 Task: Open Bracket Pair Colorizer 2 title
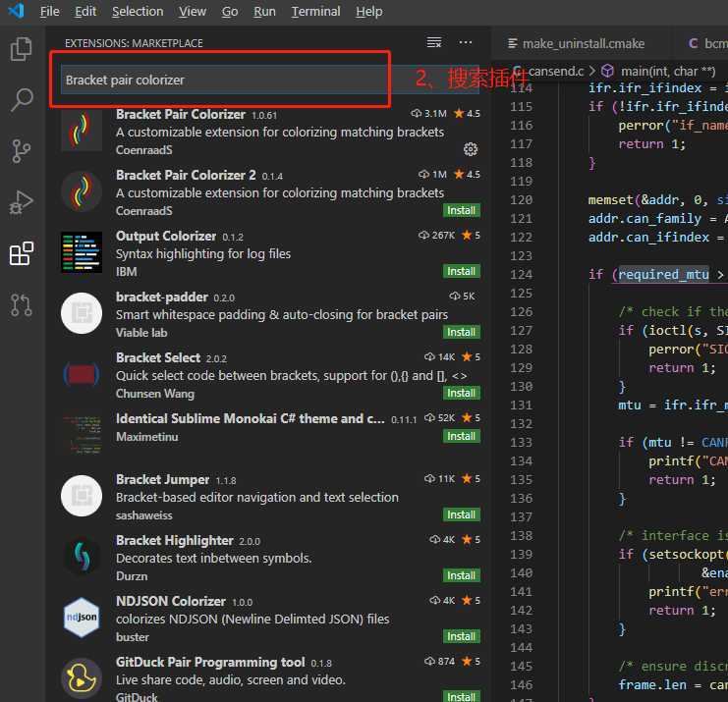186,175
